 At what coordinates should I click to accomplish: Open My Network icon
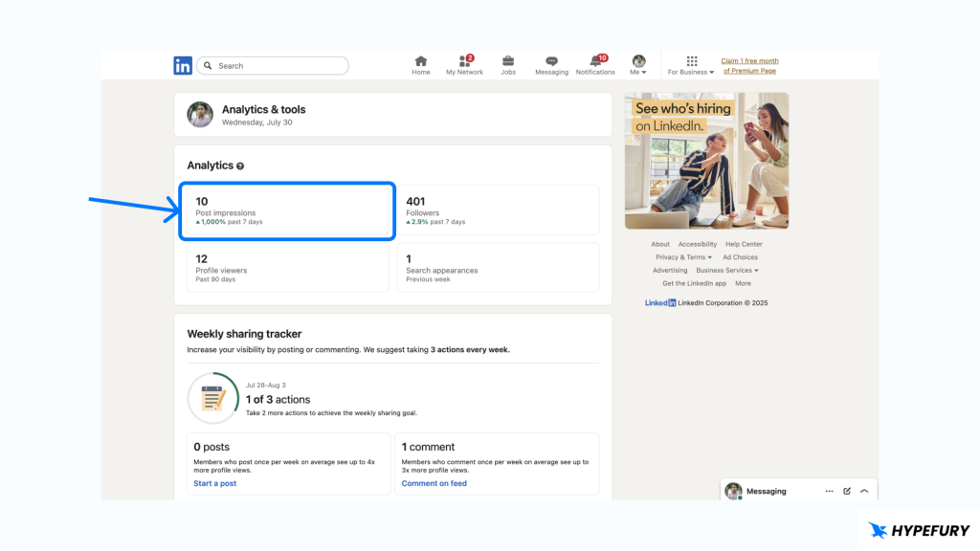[464, 61]
